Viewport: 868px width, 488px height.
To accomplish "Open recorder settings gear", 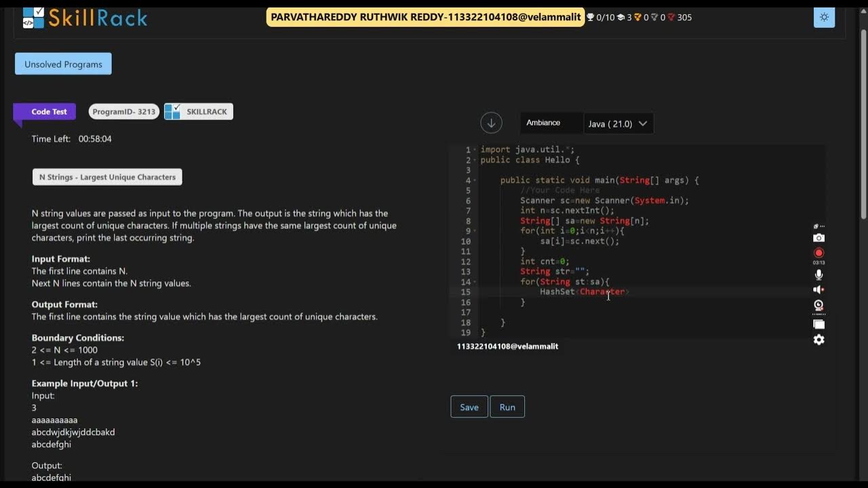I will (818, 340).
